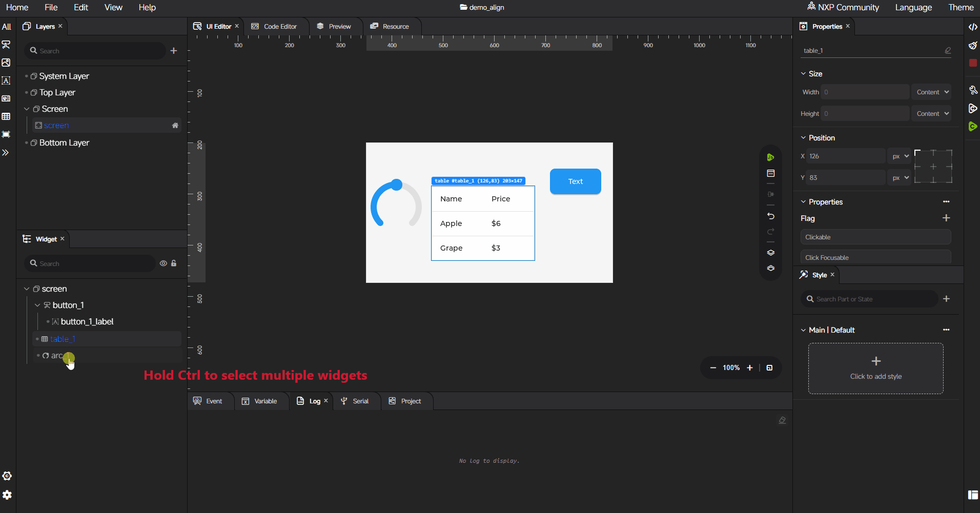Toggle widget visibility eye icon

point(164,263)
